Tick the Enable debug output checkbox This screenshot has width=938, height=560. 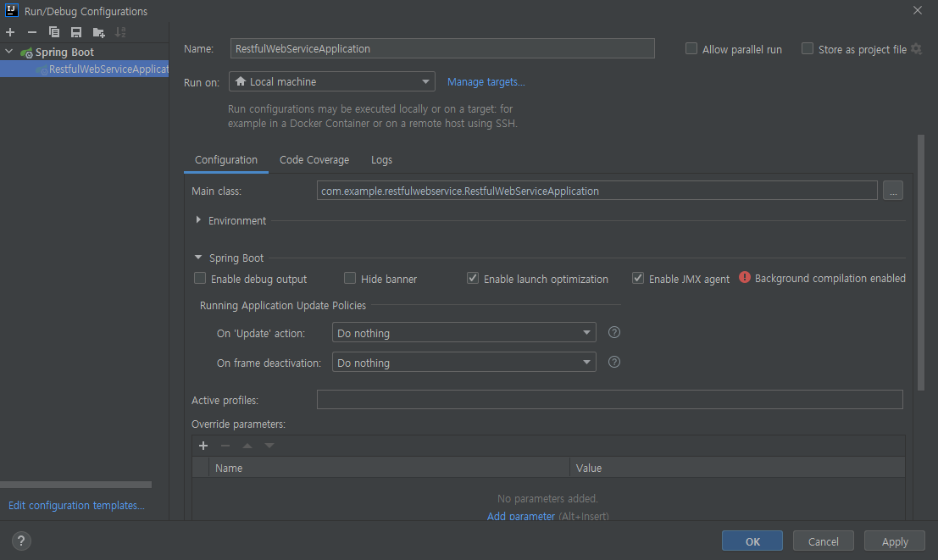click(200, 279)
